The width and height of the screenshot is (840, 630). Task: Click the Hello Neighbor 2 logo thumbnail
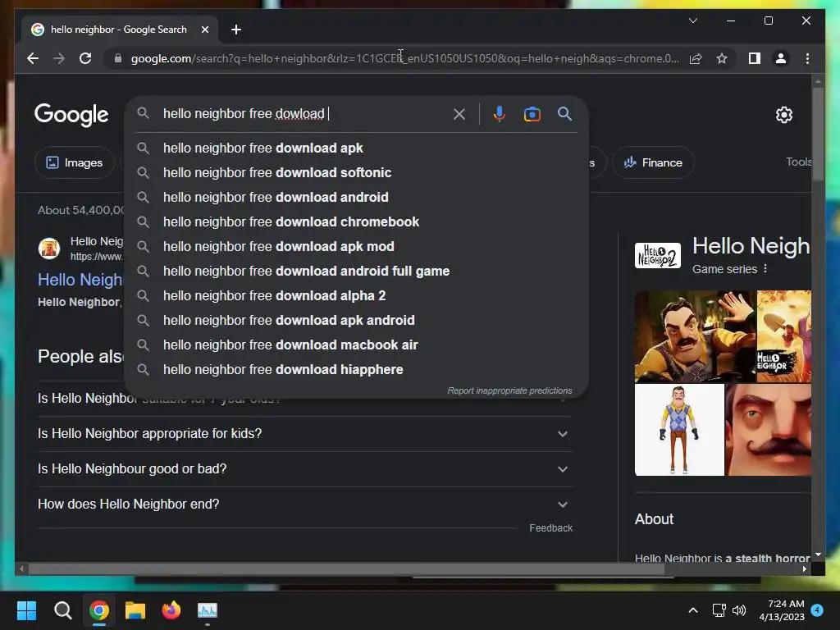657,256
